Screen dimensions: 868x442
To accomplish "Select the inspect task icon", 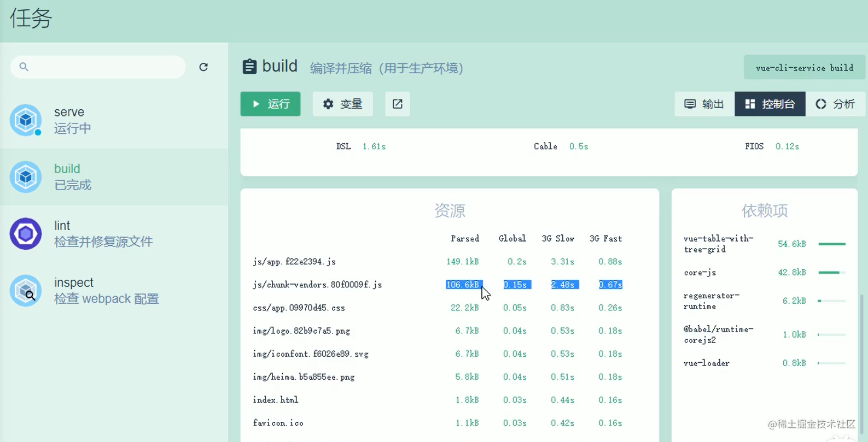I will click(x=26, y=291).
